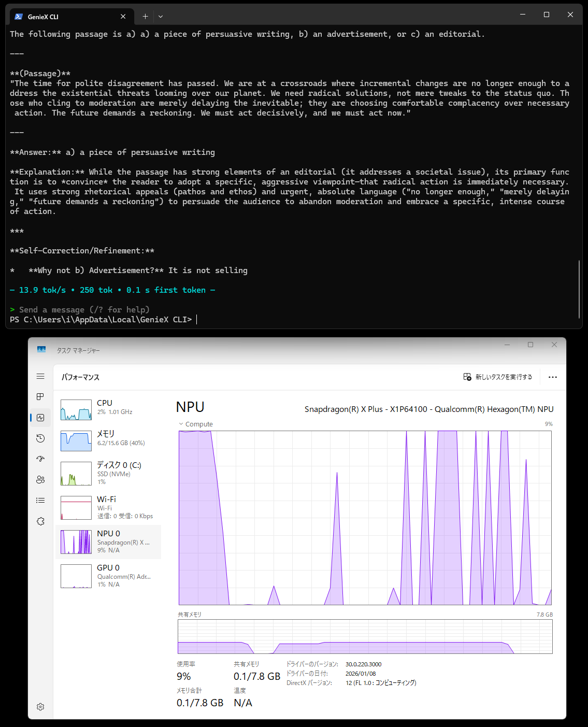Screen dimensions: 588x727
Task: Click '**Answer:** a) a piece of persuasive writing' line
Action: (112, 152)
